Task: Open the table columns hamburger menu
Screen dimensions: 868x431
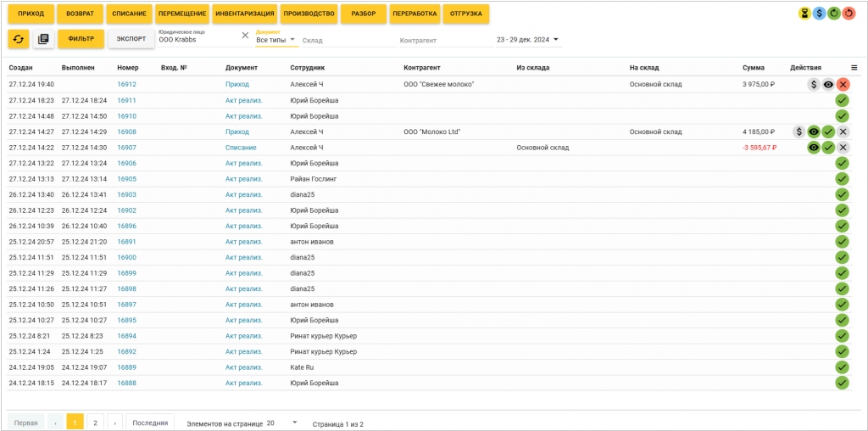Action: 854,68
